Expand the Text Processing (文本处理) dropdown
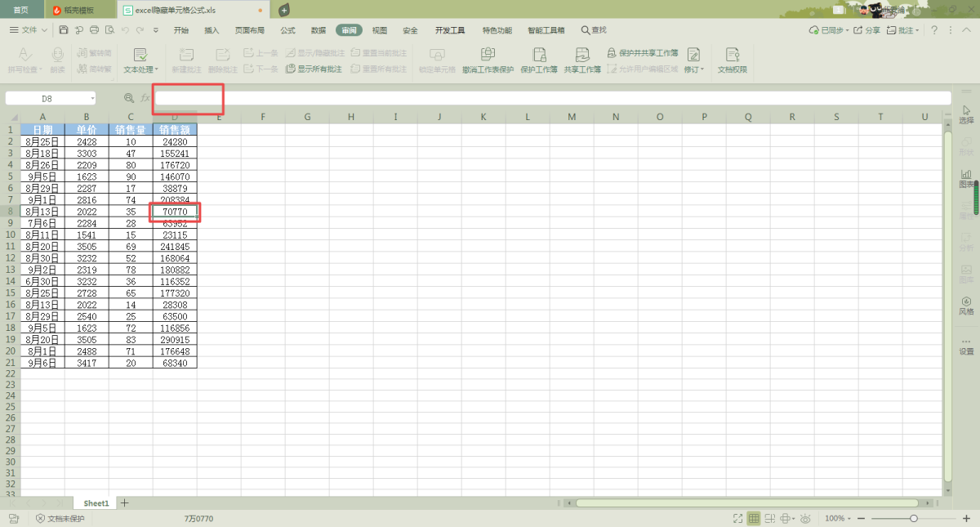980x527 pixels. pos(140,69)
